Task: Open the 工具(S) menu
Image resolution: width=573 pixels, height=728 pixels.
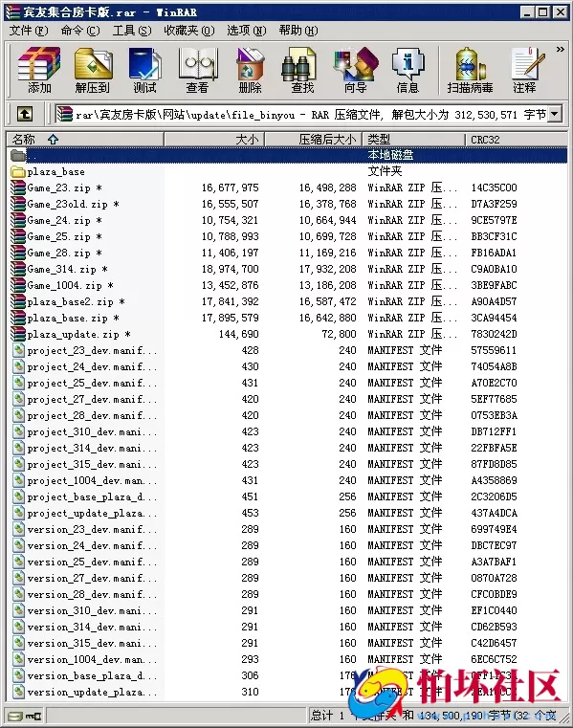Action: click(x=132, y=31)
